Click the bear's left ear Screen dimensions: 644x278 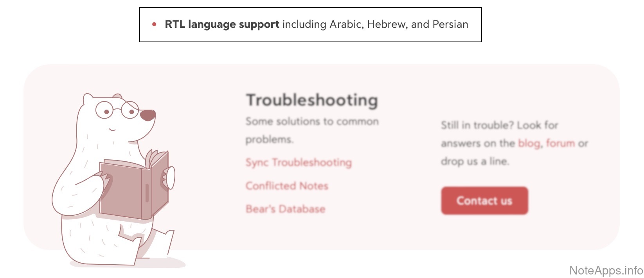point(88,99)
